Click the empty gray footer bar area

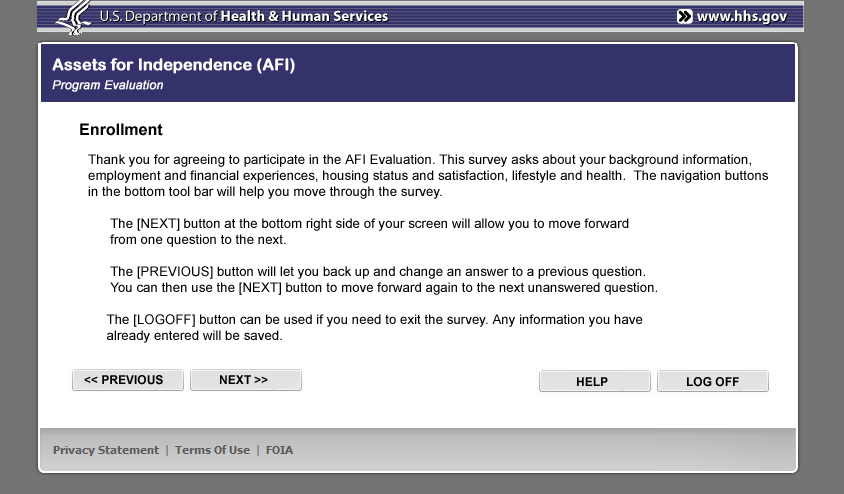pyautogui.click(x=550, y=450)
